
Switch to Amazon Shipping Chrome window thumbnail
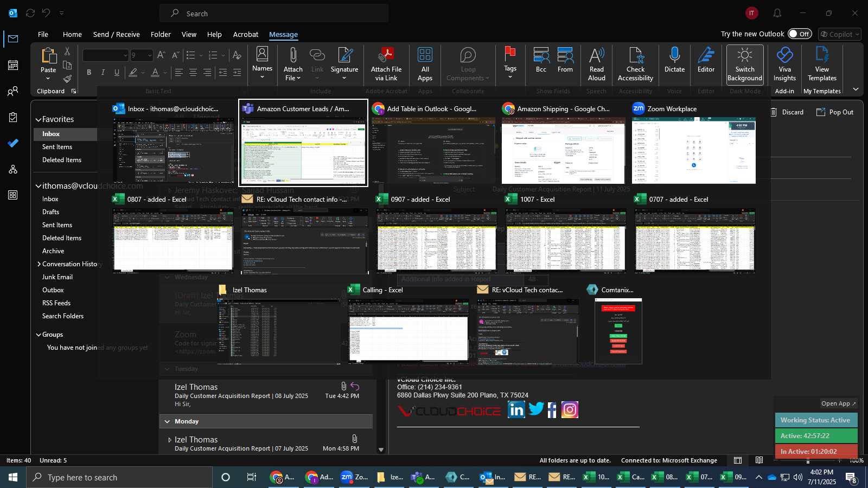(x=564, y=144)
